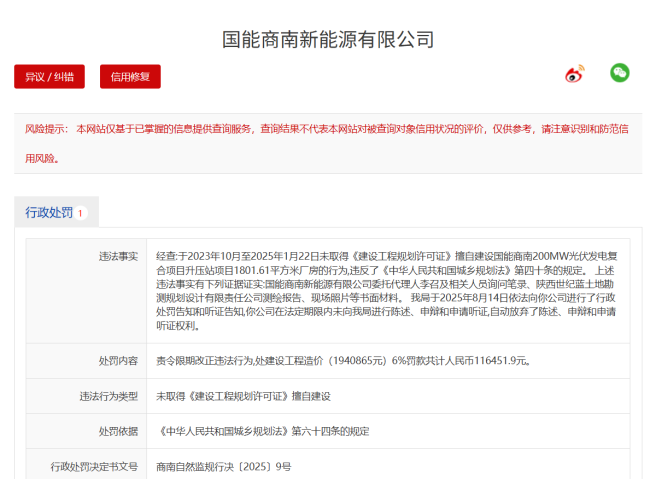
Task: Click the text 第六十四条的规定
Action: point(330,431)
